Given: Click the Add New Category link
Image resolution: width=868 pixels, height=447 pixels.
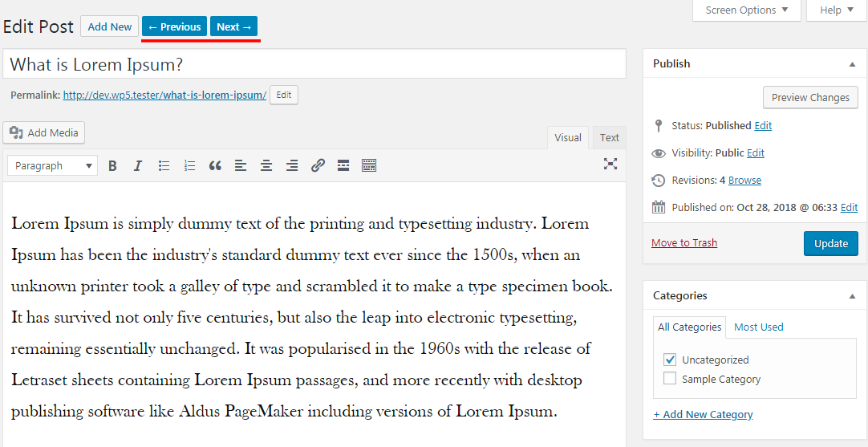Looking at the screenshot, I should [x=703, y=414].
